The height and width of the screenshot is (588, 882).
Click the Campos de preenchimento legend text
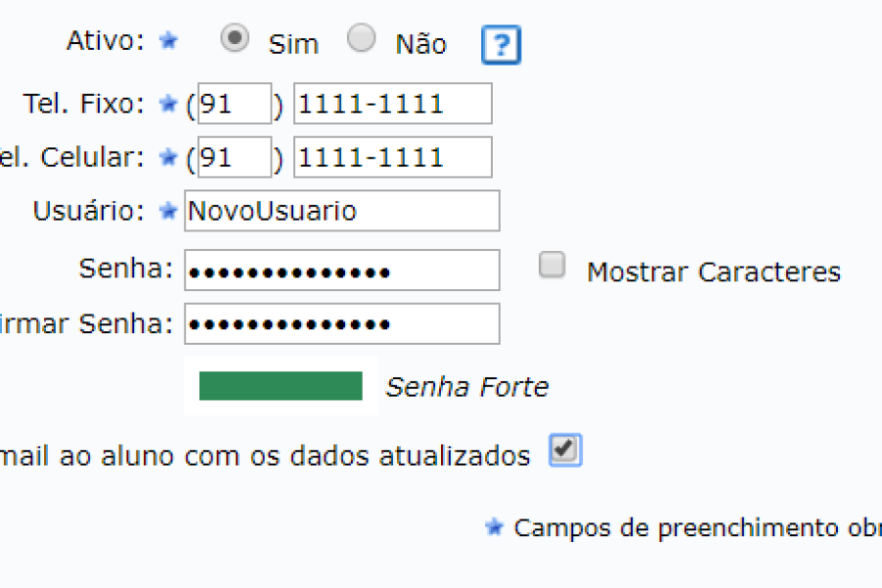(696, 528)
